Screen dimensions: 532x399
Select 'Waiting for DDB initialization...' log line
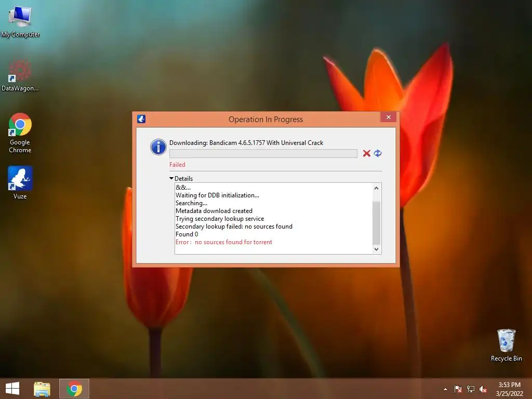click(x=217, y=195)
